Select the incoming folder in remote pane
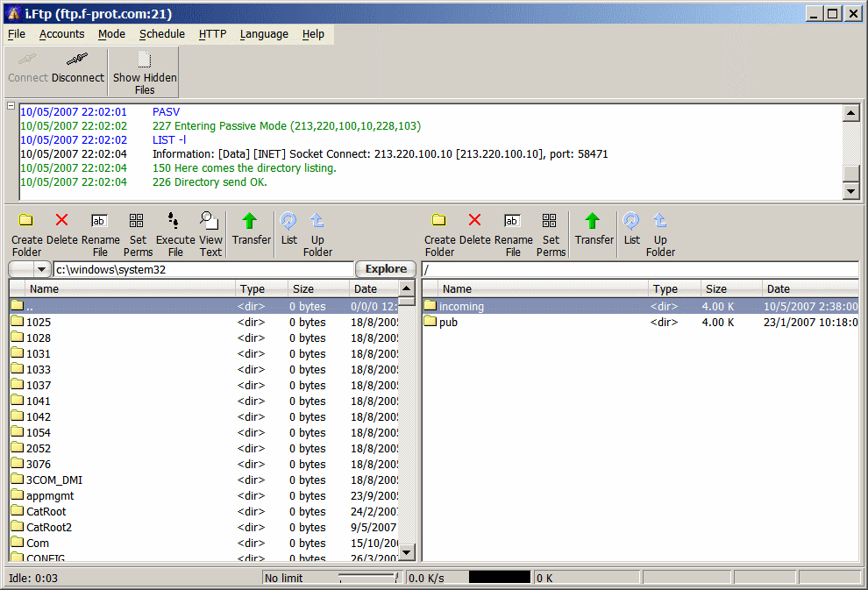Viewport: 868px width, 590px height. 461,306
